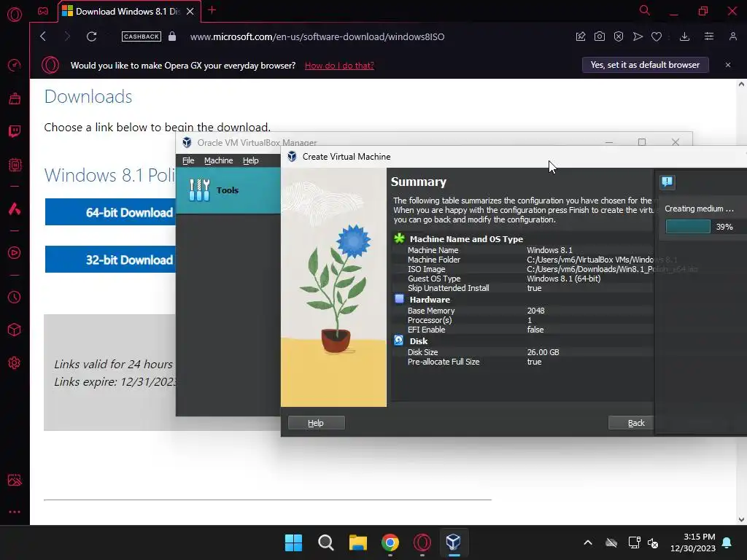Select Guest OS Type Windows 8.1 (64-bit) row
This screenshot has width=747, height=560.
point(522,279)
